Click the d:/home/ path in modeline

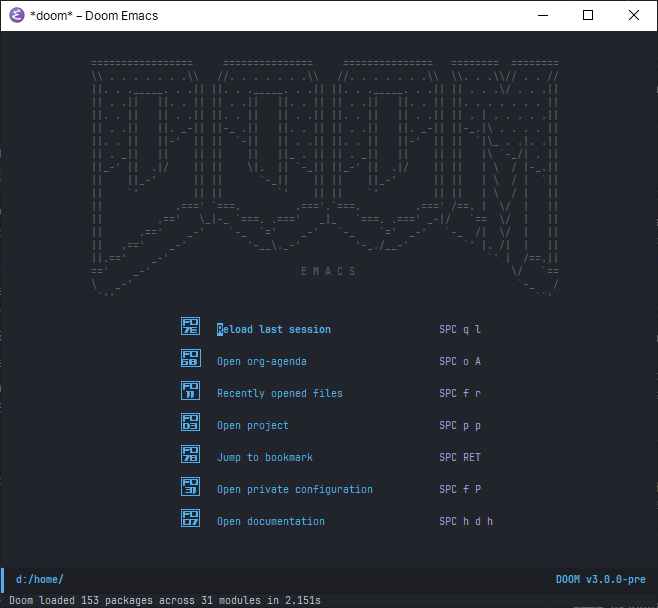pos(40,579)
